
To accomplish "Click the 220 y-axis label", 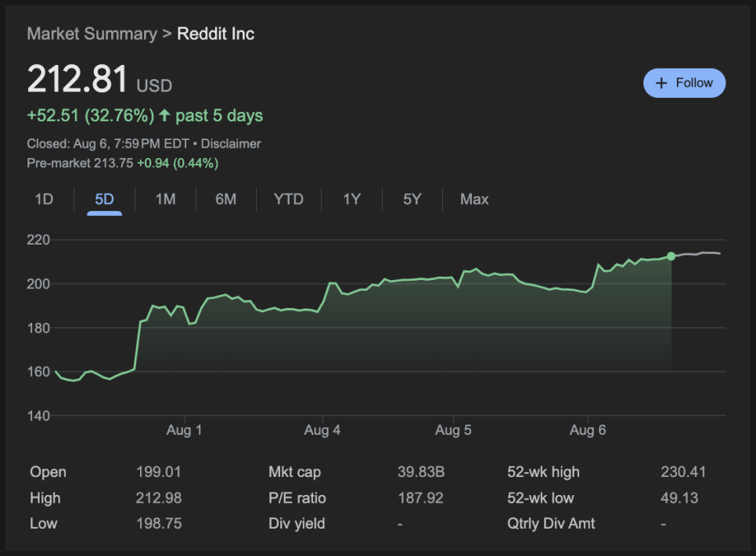I will 38,239.
